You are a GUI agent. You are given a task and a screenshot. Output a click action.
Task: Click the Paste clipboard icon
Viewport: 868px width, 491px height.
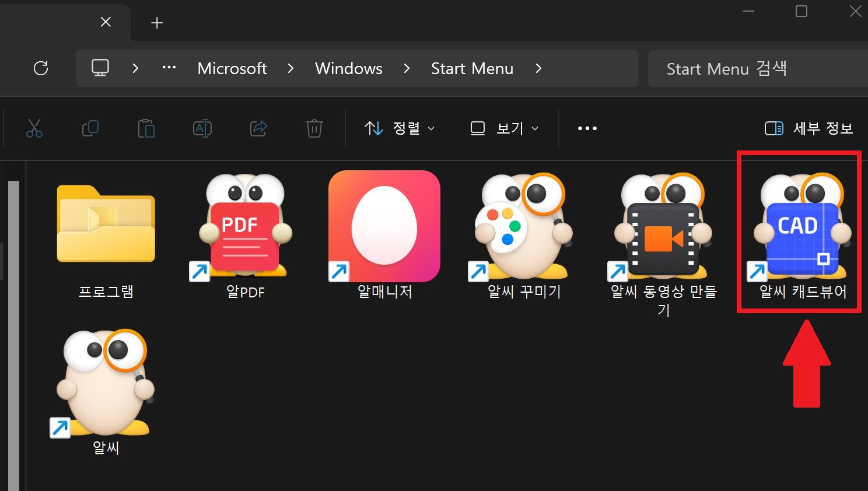pyautogui.click(x=146, y=128)
